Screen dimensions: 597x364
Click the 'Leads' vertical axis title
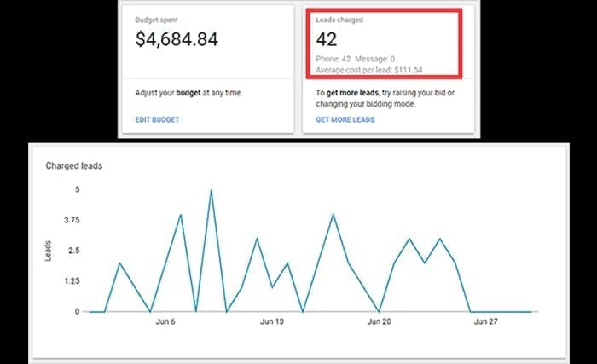[48, 251]
